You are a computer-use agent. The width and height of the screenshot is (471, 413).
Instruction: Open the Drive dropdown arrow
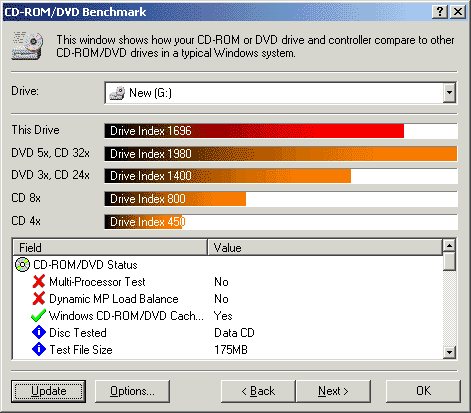(449, 93)
